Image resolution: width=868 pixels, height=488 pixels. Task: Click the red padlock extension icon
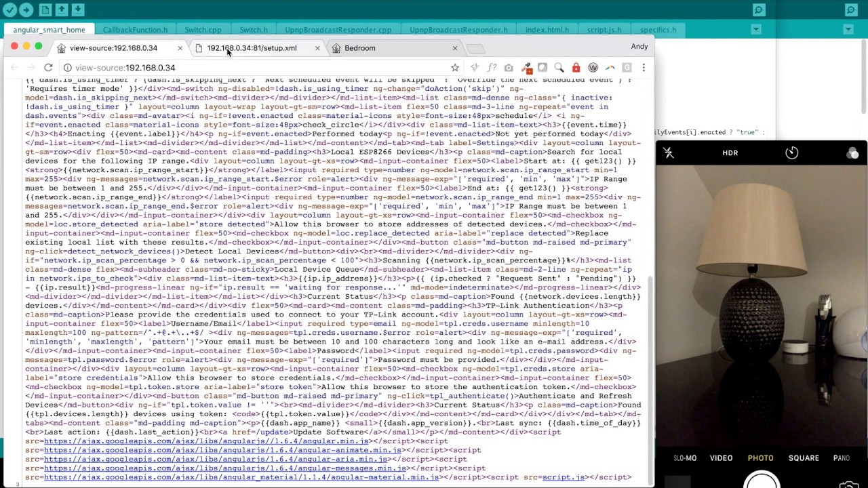tap(576, 68)
